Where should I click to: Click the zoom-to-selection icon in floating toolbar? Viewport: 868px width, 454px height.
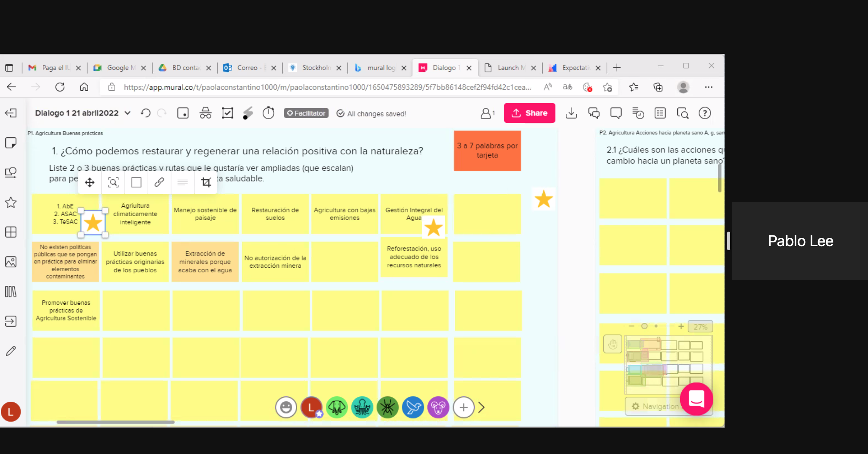coord(113,182)
